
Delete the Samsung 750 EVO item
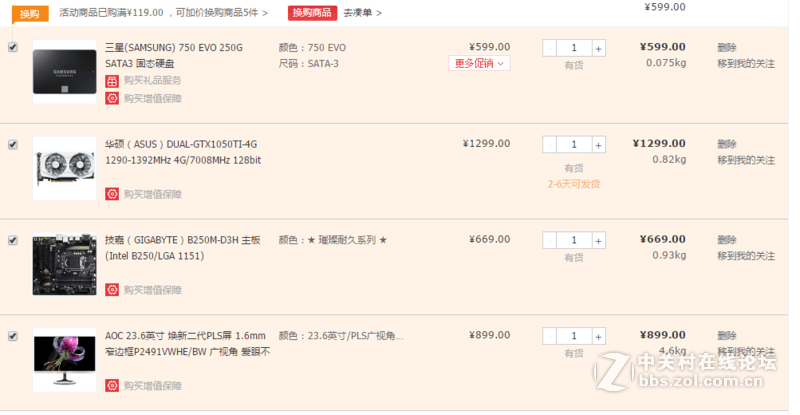click(x=727, y=47)
